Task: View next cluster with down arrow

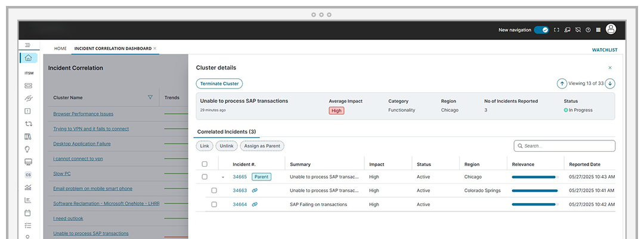Action: coord(611,84)
